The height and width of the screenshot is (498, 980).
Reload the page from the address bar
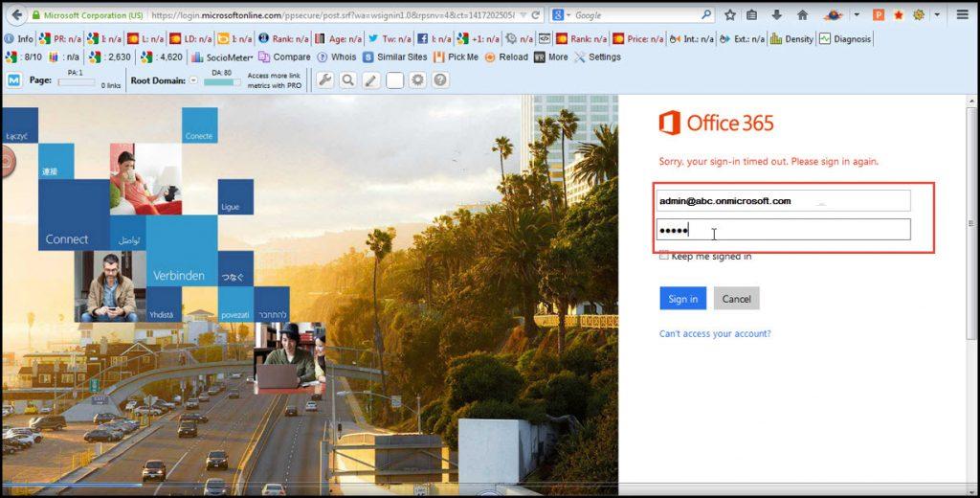535,15
